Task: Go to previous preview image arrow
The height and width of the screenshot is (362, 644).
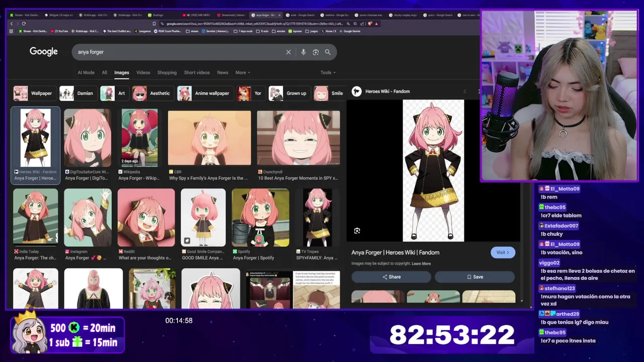Action: point(464,92)
